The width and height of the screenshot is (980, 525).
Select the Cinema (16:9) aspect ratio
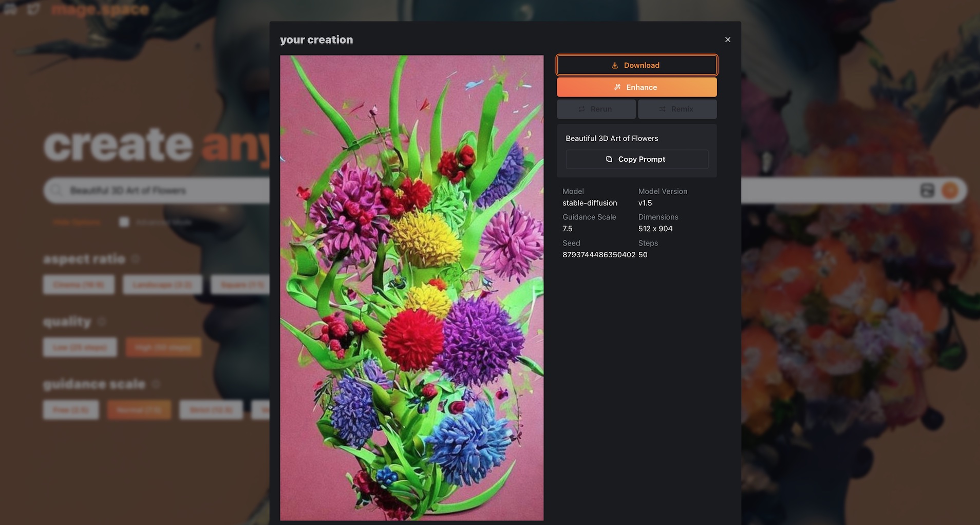79,284
